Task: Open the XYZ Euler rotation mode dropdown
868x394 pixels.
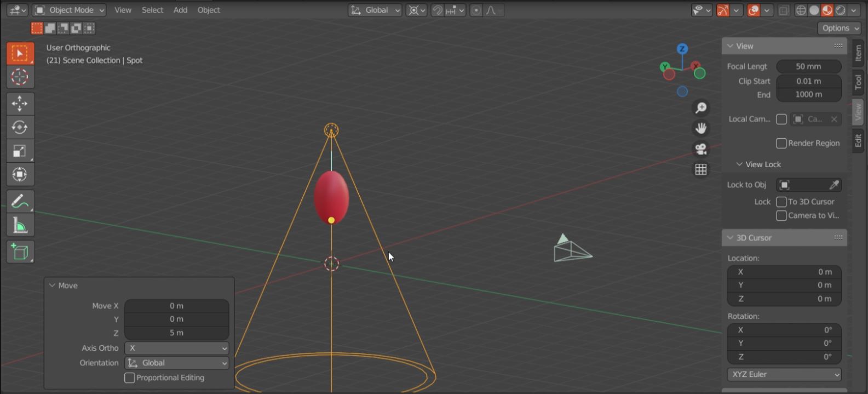Action: [784, 374]
